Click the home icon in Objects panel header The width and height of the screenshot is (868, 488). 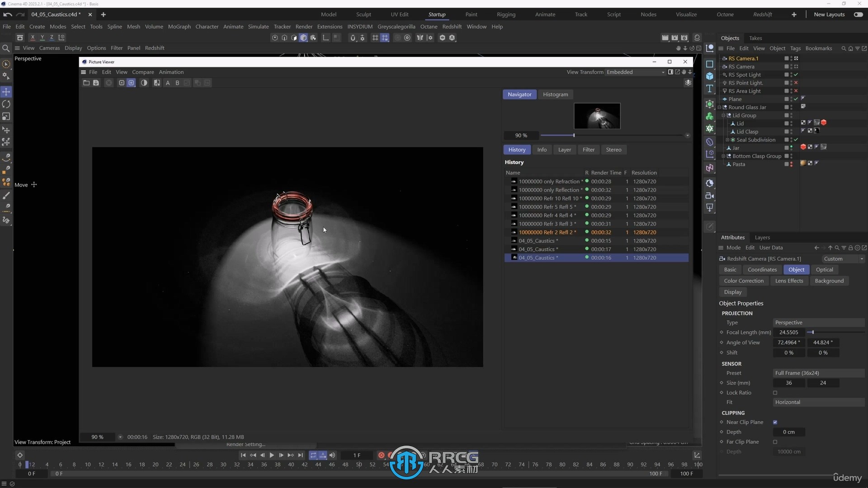coord(850,48)
